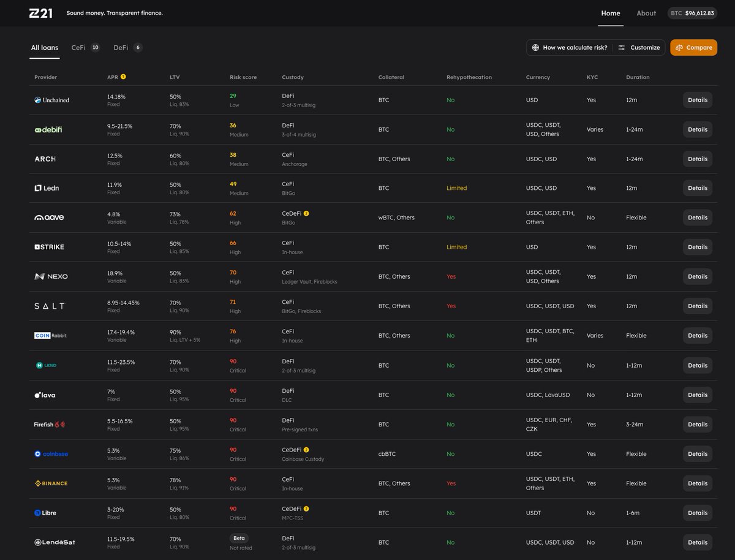Viewport: 735px width, 560px height.
Task: Open the Home navigation item
Action: click(611, 13)
